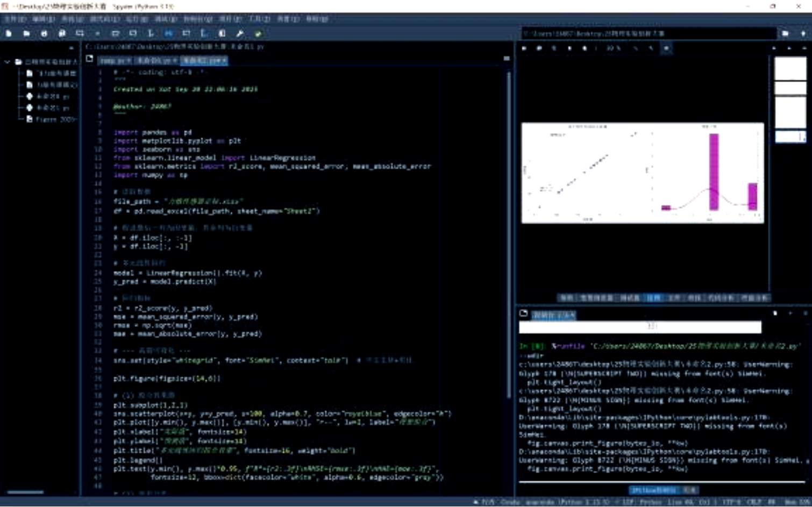812x507 pixels.
Task: Click the Open file folder icon
Action: tap(26, 33)
